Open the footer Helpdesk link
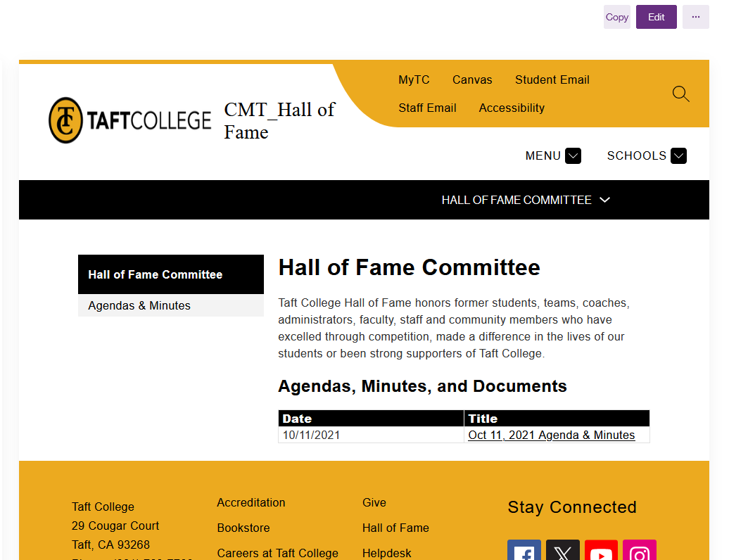729x560 pixels. [x=386, y=553]
